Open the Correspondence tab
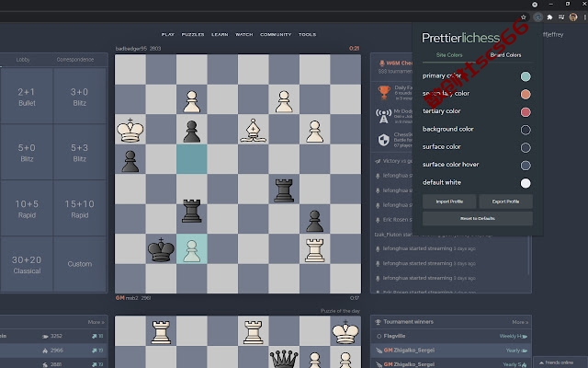This screenshot has width=588, height=368. [x=75, y=60]
